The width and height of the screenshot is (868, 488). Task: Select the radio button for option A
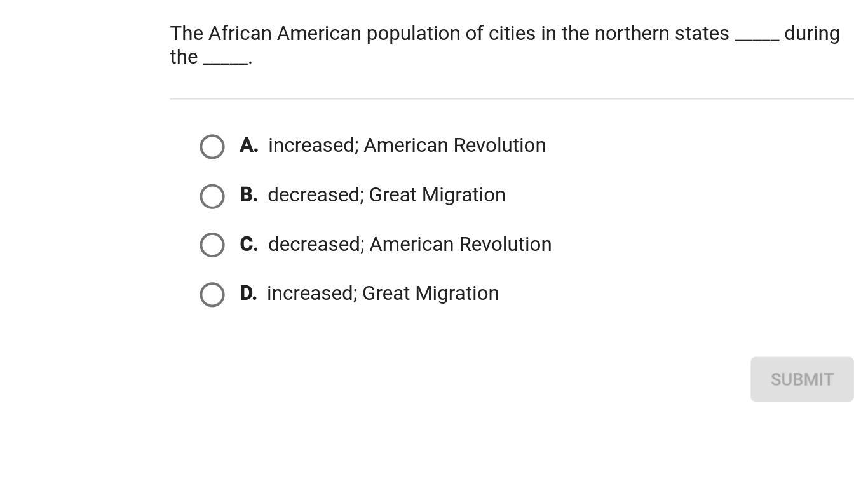click(212, 147)
